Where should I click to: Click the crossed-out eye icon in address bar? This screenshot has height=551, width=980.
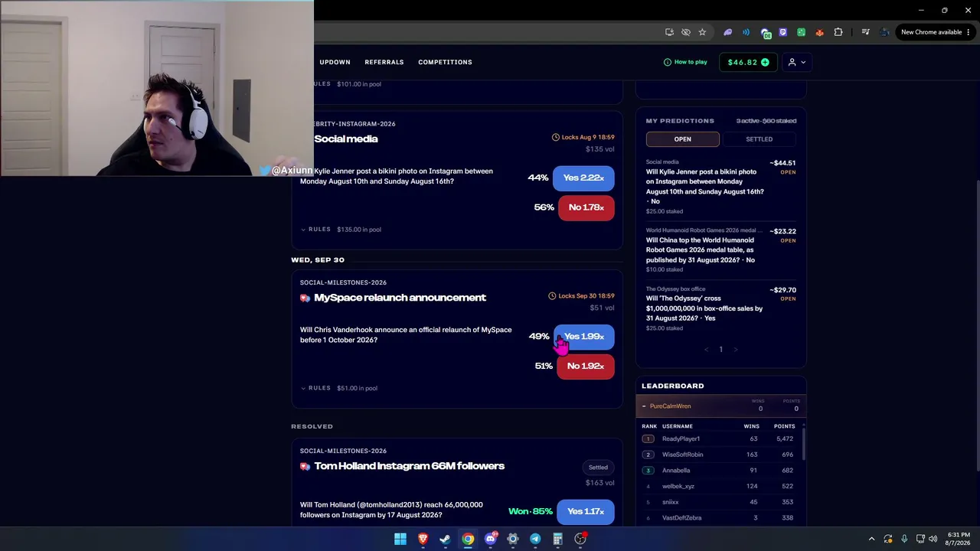pos(686,32)
